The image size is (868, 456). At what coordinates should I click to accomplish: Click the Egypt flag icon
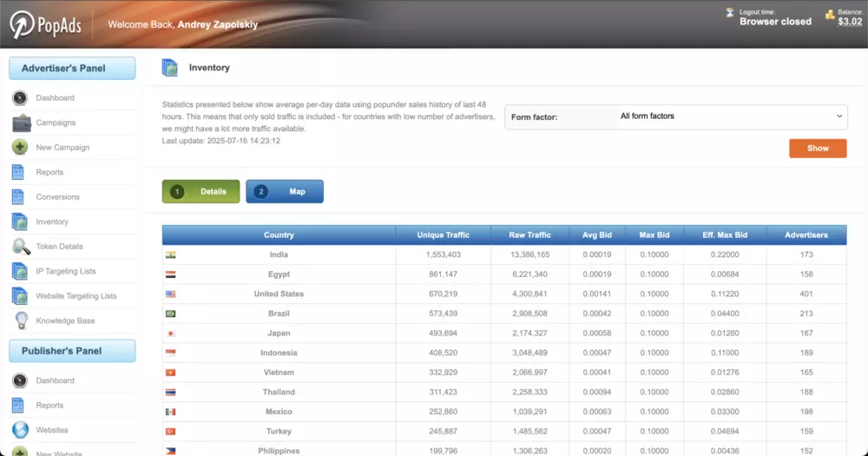[x=170, y=274]
